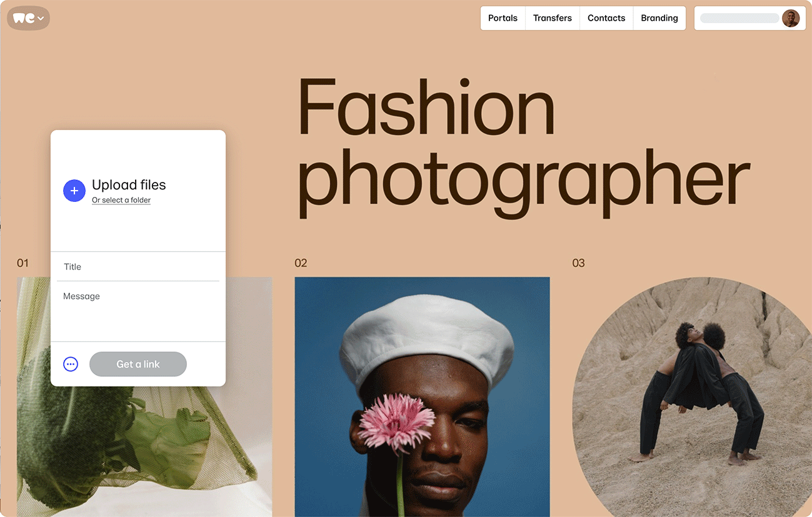This screenshot has height=517, width=812.
Task: Open the Transfers tab
Action: [x=552, y=18]
